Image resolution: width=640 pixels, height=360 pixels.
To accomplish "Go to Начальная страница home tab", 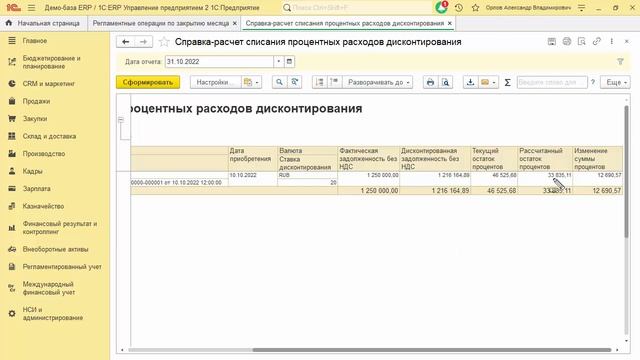I will click(x=43, y=23).
